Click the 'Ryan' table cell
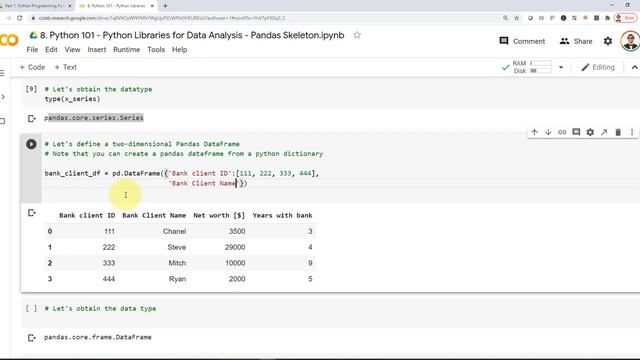 pyautogui.click(x=177, y=279)
